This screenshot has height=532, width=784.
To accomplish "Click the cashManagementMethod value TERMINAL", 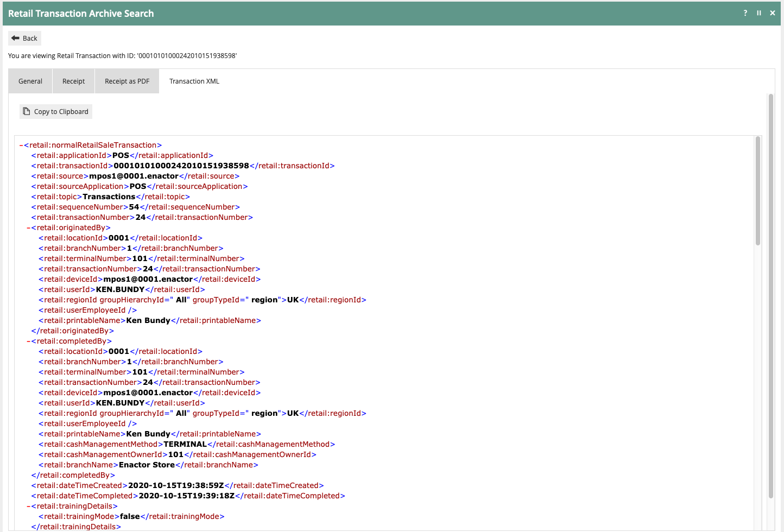I will coord(185,444).
